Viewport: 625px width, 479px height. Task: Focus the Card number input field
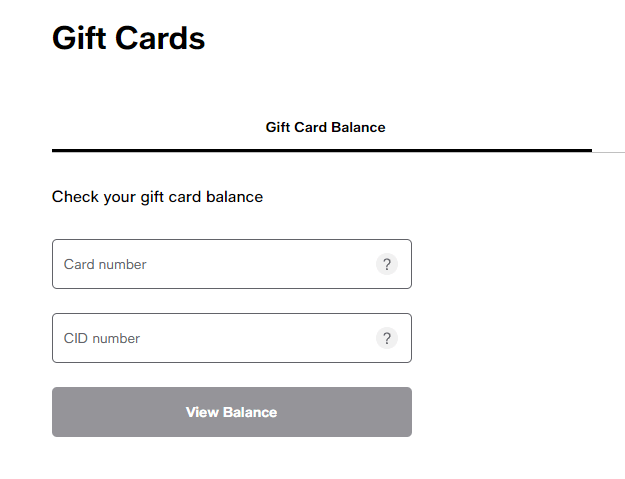[215, 264]
